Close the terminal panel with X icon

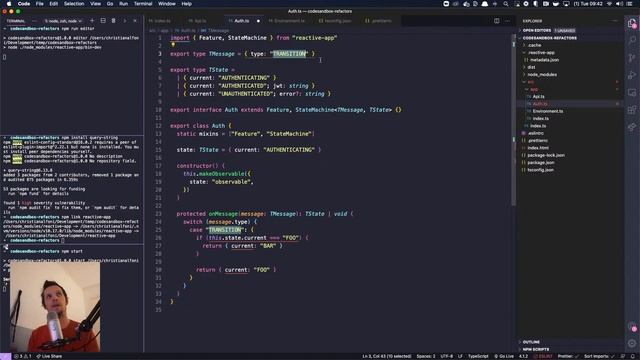click(135, 20)
